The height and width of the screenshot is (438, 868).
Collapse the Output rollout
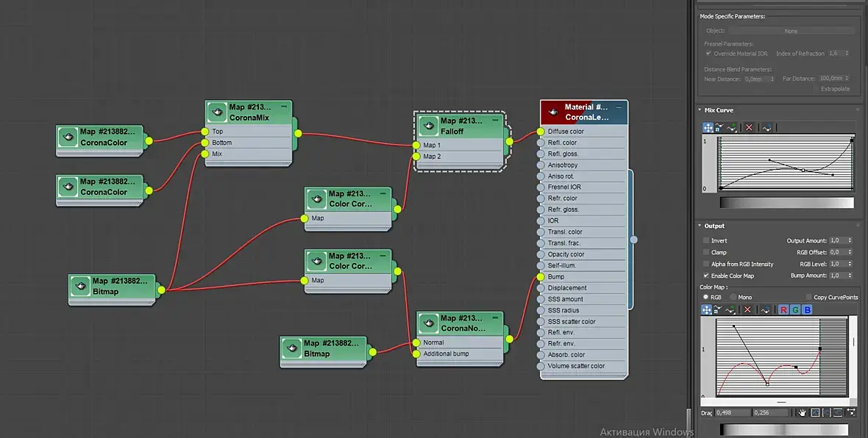click(700, 226)
